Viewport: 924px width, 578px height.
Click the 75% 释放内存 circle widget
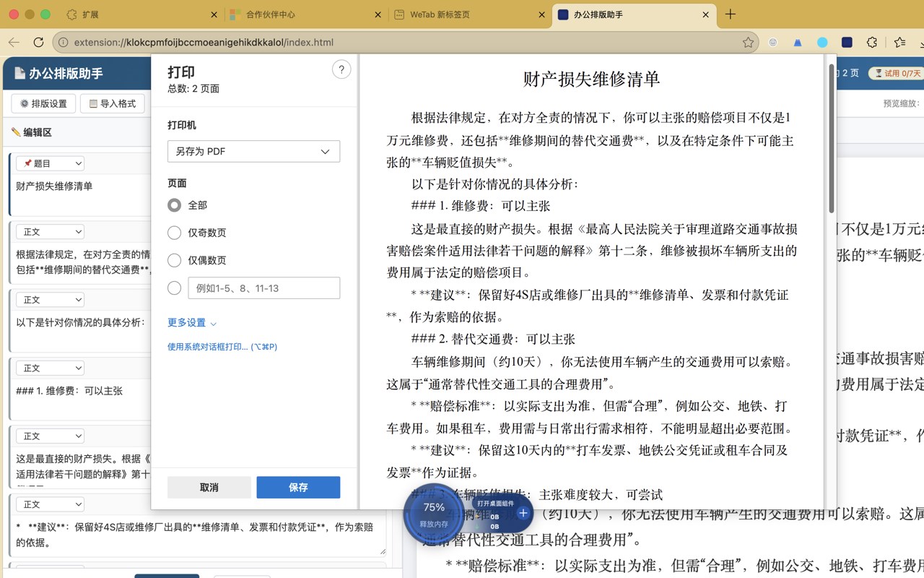click(x=434, y=514)
